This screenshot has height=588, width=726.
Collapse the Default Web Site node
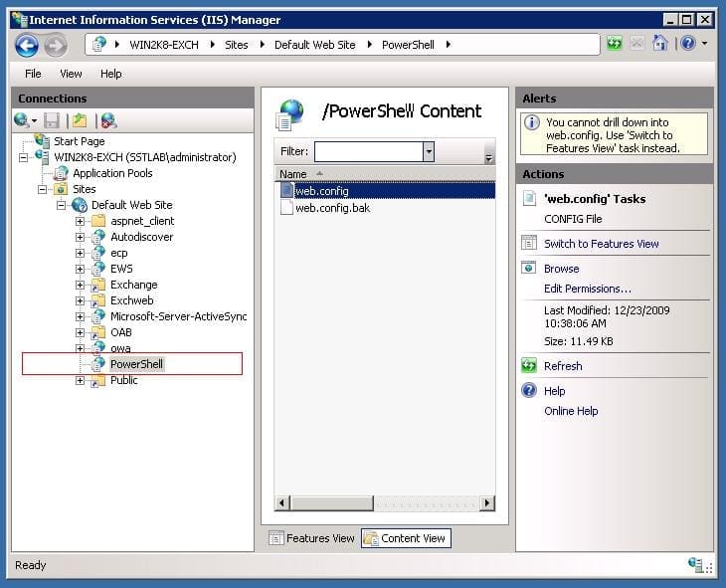click(x=61, y=205)
